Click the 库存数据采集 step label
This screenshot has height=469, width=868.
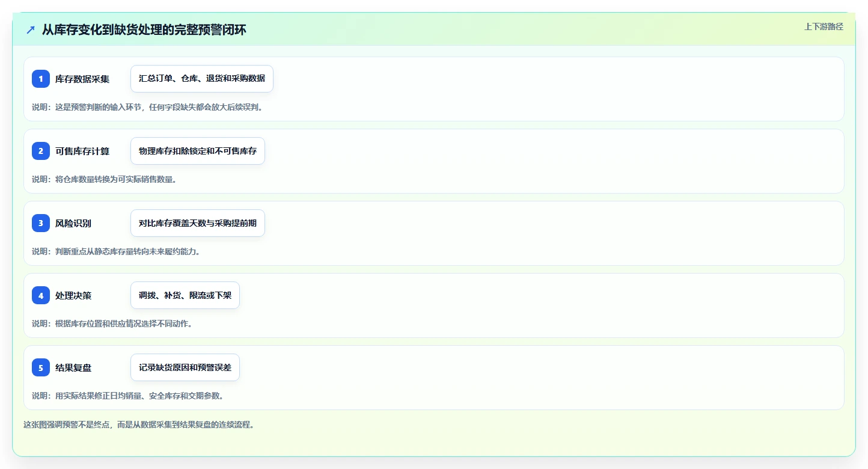(82, 79)
